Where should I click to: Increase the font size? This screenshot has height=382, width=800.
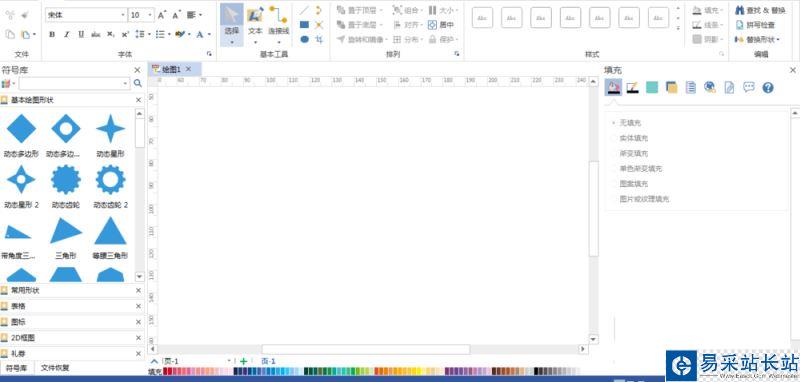(162, 15)
